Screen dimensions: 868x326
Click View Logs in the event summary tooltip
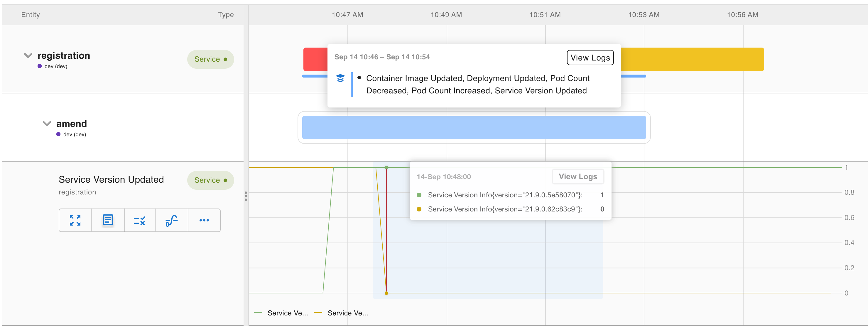click(590, 57)
